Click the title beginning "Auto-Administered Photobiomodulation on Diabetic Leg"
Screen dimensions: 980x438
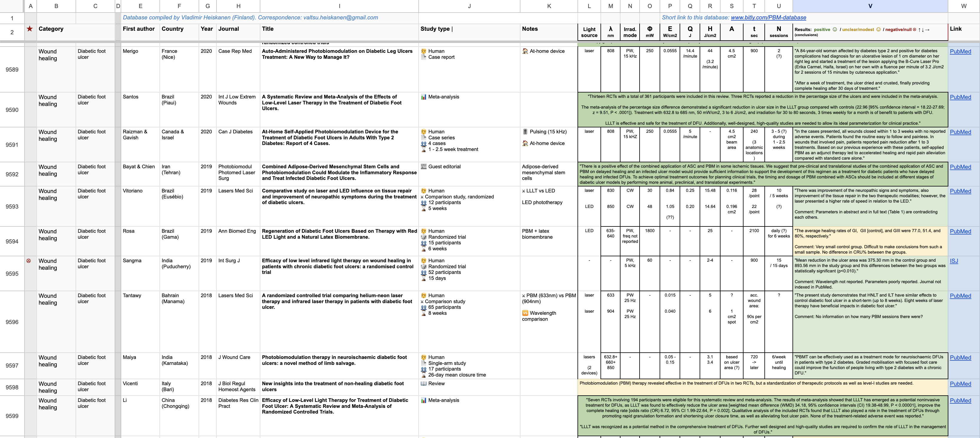click(337, 54)
